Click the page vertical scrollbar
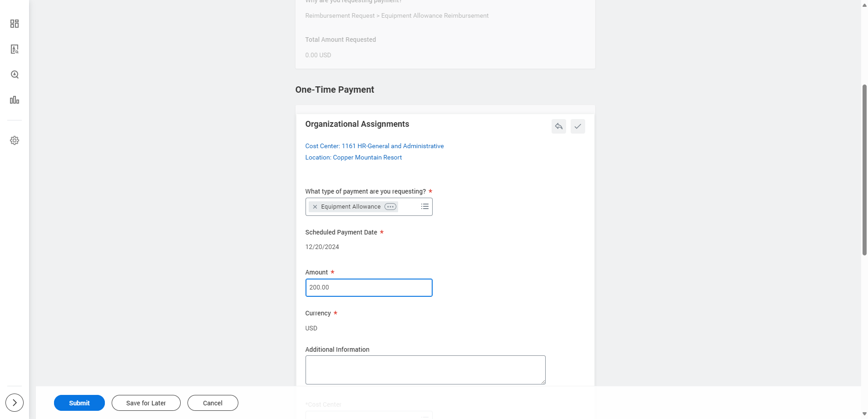Viewport: 868px width, 419px height. [x=864, y=170]
